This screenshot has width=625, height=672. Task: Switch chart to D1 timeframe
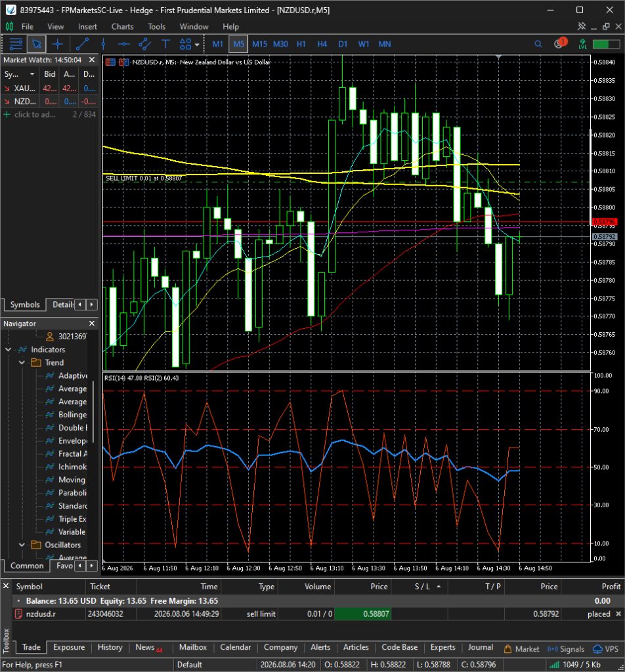click(343, 44)
